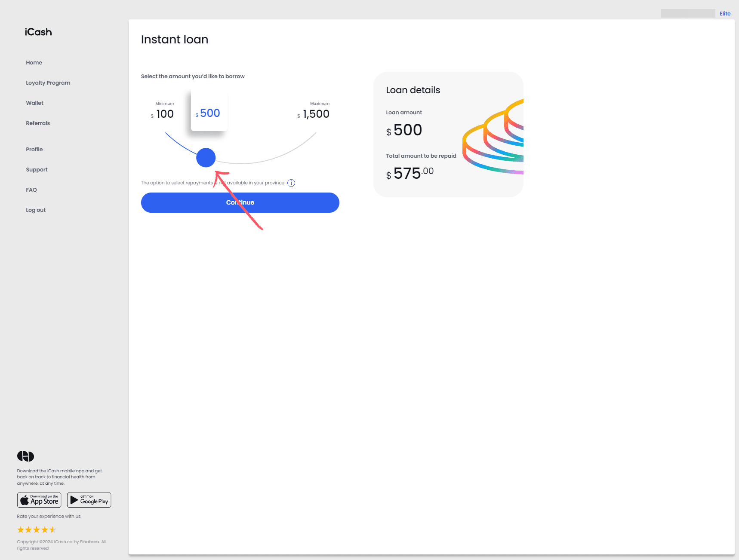Click the Elite status link

[x=725, y=14]
